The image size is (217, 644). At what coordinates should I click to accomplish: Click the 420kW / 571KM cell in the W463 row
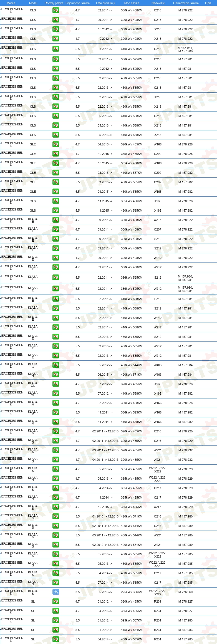132,375
